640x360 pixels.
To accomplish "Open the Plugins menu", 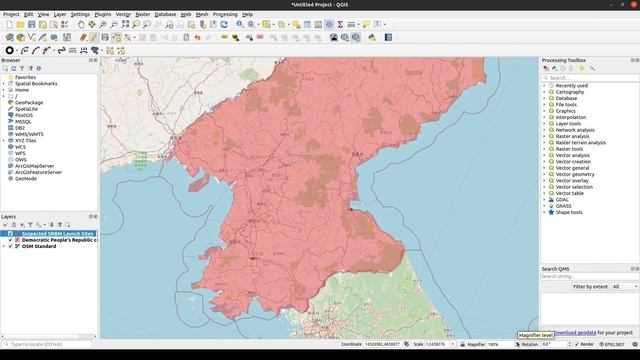I will [102, 14].
